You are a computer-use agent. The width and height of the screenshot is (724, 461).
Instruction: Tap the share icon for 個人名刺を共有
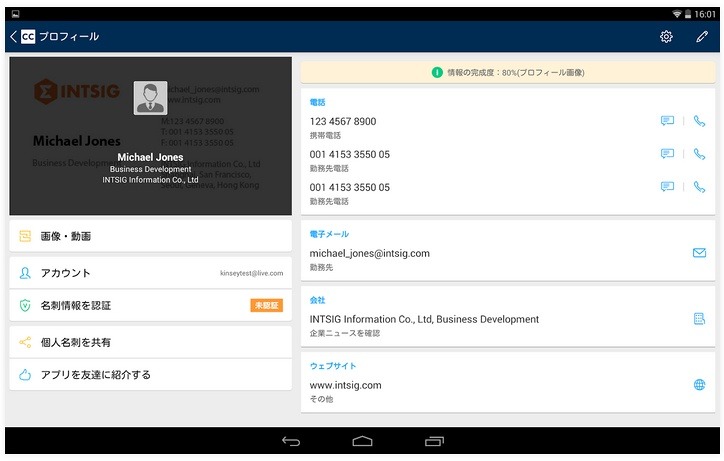(x=25, y=342)
